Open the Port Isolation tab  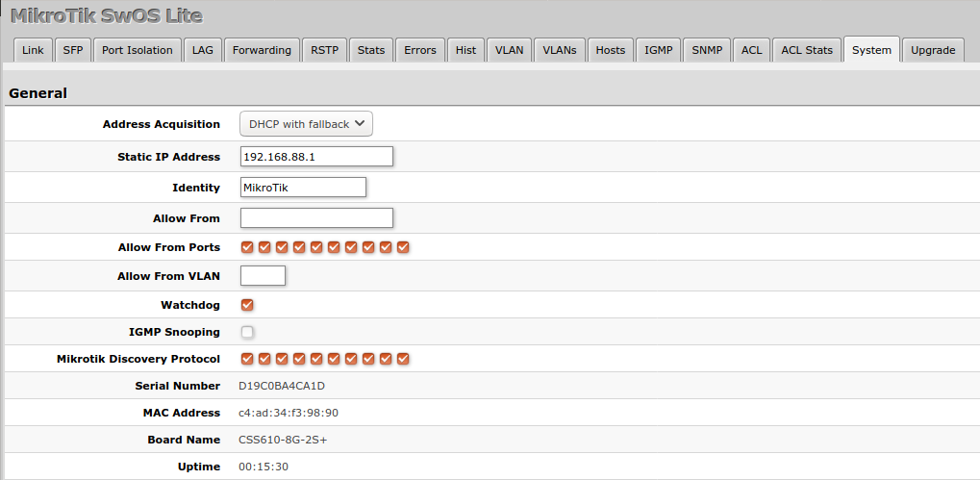coord(137,50)
